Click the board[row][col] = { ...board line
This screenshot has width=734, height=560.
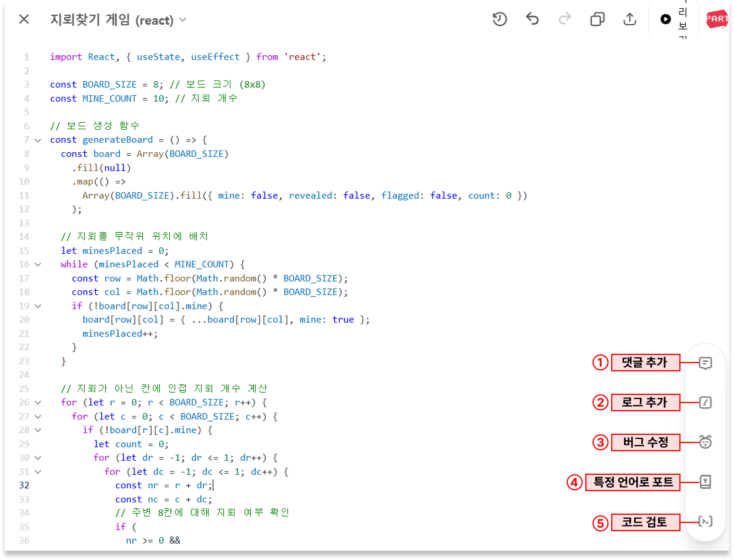[x=226, y=320]
